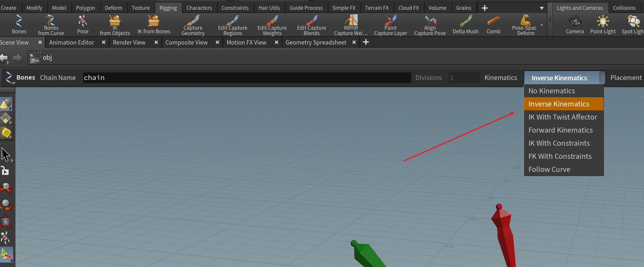Click the Divisions value field
Viewport: 644px width, 267px height.
point(464,78)
